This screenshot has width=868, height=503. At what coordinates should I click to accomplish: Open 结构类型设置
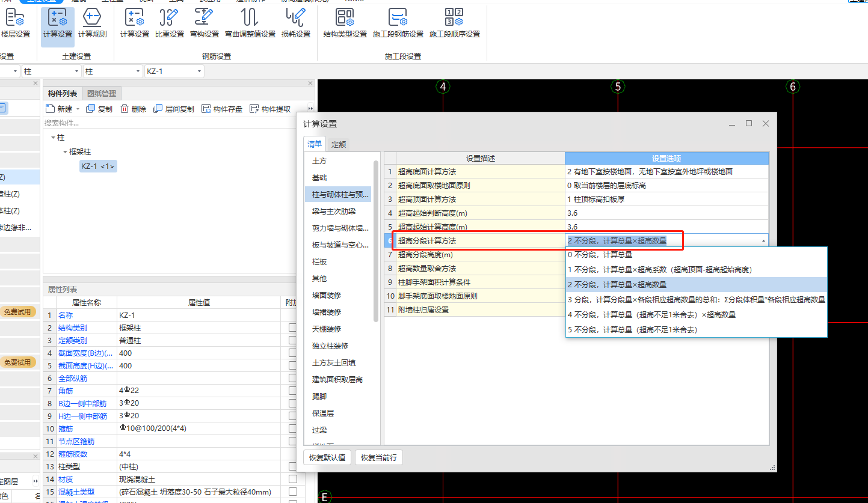coord(345,24)
